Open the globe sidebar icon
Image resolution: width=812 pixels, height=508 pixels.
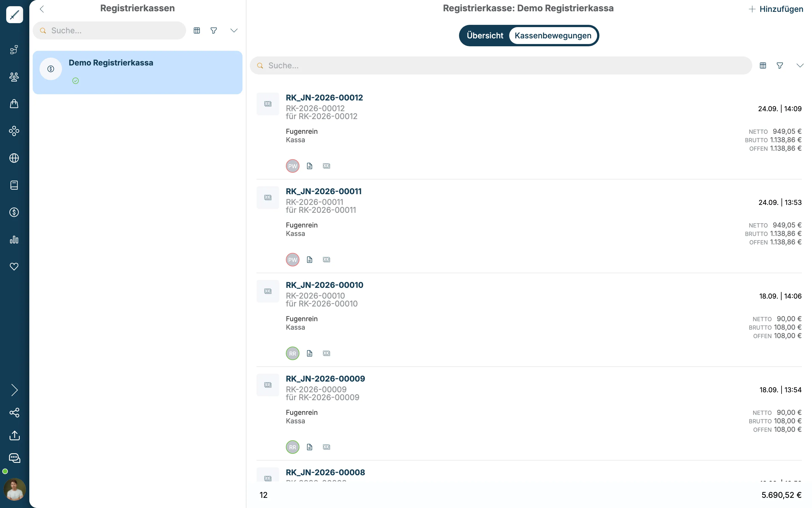click(x=14, y=158)
